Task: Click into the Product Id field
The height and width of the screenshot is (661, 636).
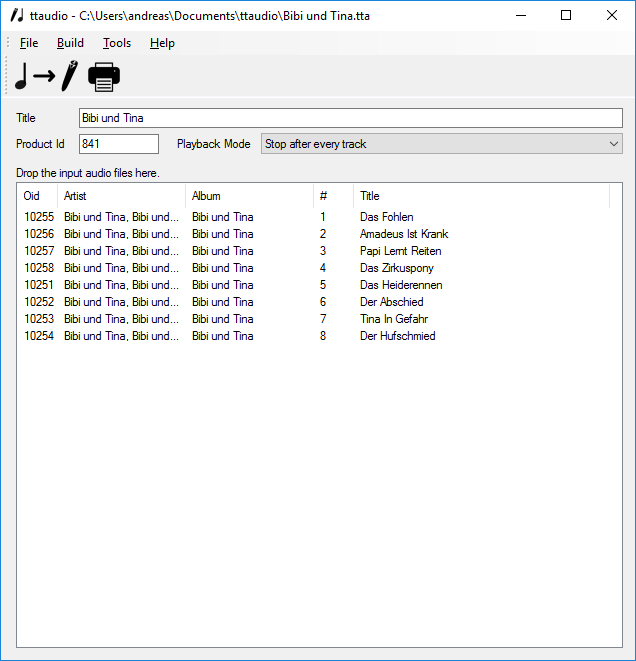Action: coord(119,144)
